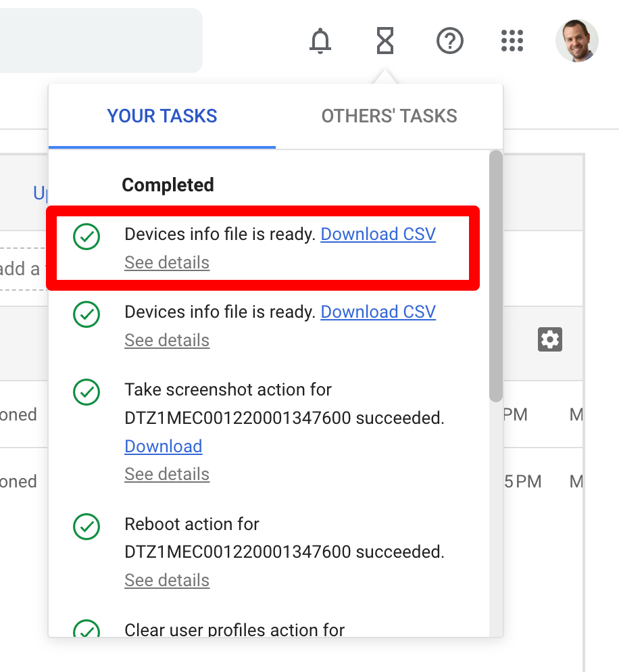This screenshot has height=672, width=619.
Task: Click green checkmark beside Reboot action task
Action: (86, 526)
